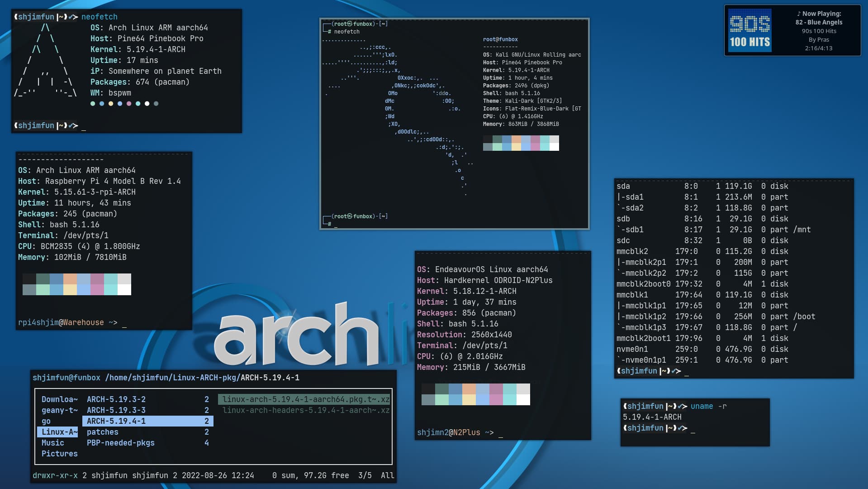Click 'Memory: 215MiB / 3667MiB' line
The width and height of the screenshot is (868, 489).
tap(471, 367)
